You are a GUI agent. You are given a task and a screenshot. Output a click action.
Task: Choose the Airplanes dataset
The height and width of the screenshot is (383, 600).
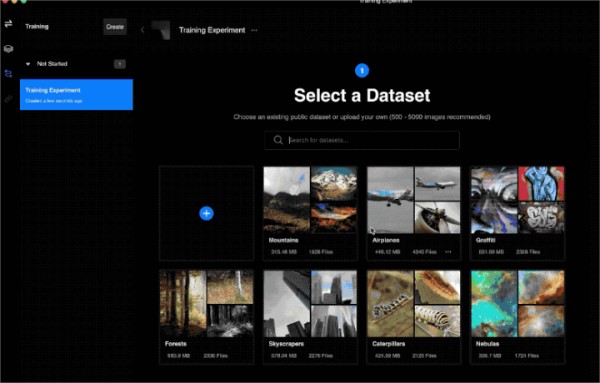coord(414,213)
